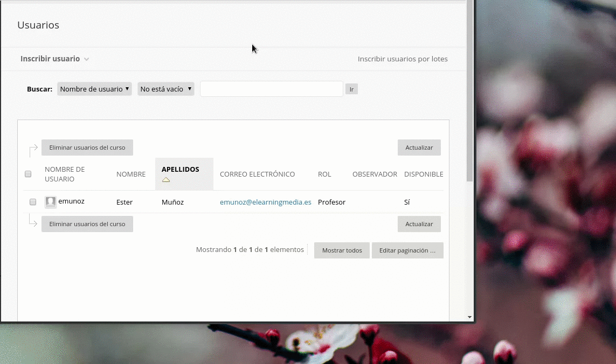The image size is (616, 364).
Task: Click top Eliminar usuarios del curso button
Action: (87, 148)
